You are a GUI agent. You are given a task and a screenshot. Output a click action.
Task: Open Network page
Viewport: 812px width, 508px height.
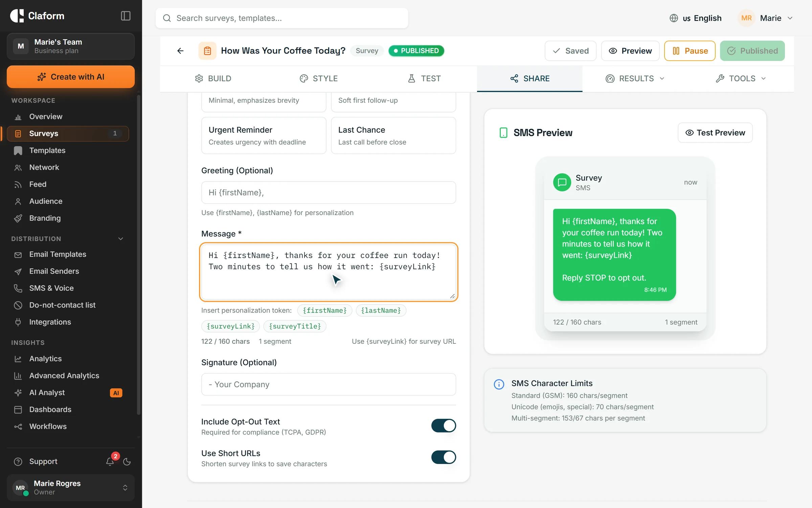coord(68,167)
